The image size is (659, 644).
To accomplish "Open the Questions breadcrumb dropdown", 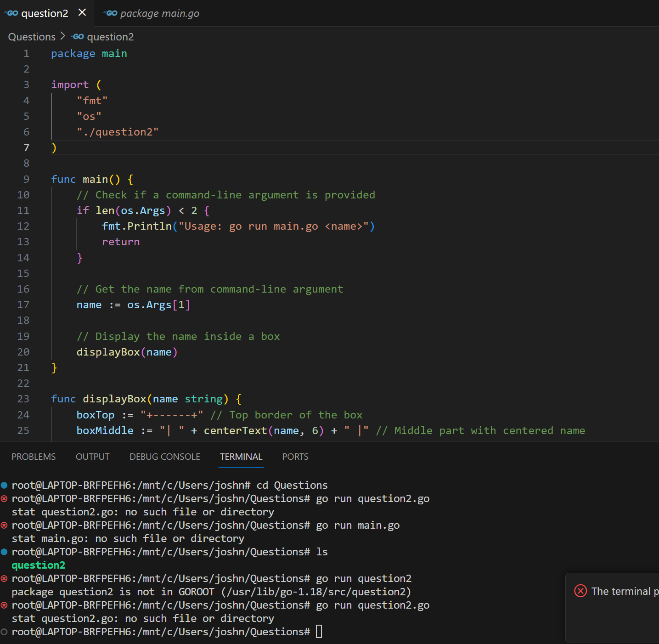I will pos(31,36).
